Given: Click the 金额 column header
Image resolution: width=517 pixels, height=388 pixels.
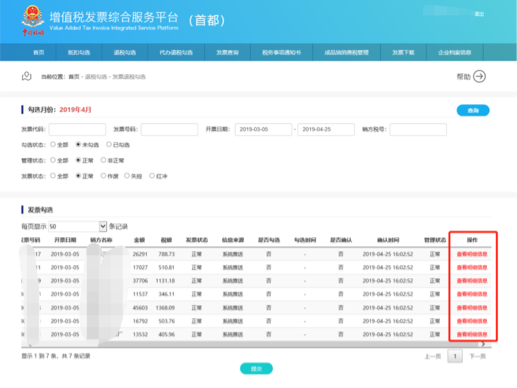Looking at the screenshot, I should (139, 240).
